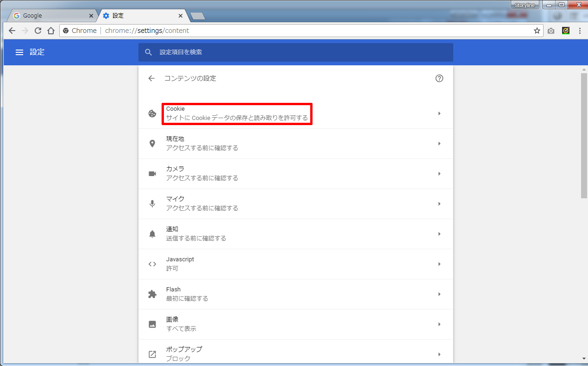Click the camera extension icon in toolbar
This screenshot has height=366, width=588.
tap(550, 31)
